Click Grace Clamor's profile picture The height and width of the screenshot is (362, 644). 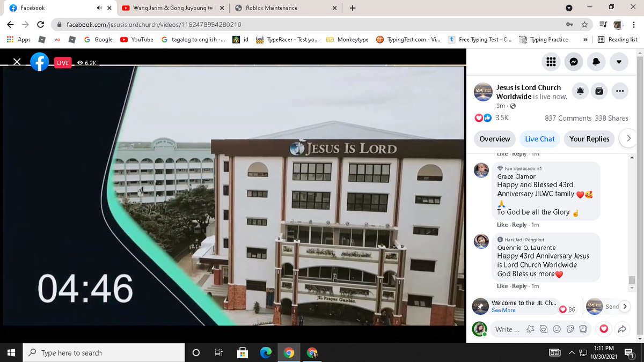(481, 170)
